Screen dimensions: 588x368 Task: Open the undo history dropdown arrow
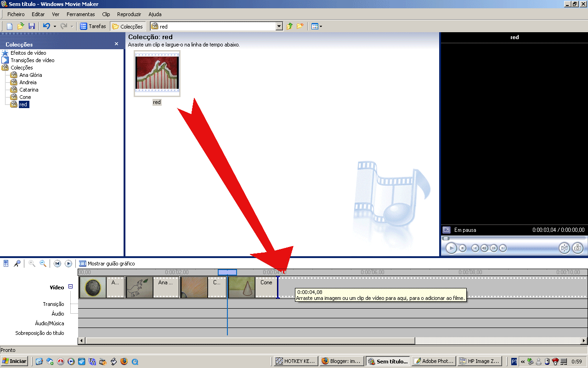[55, 26]
